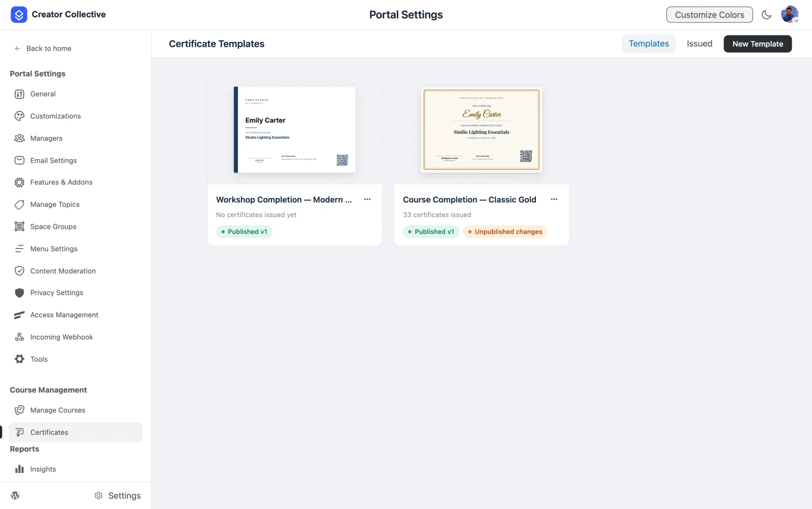Open Customizations palette icon
The height and width of the screenshot is (509, 812).
click(19, 116)
